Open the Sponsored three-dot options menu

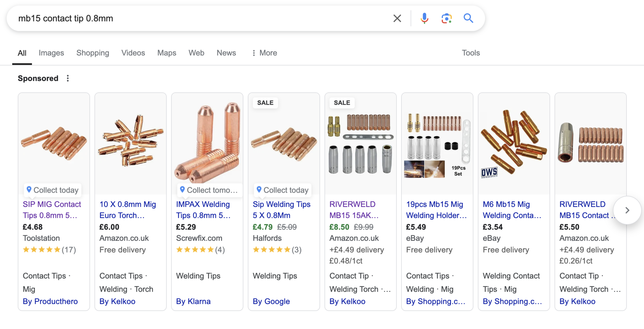pyautogui.click(x=68, y=78)
